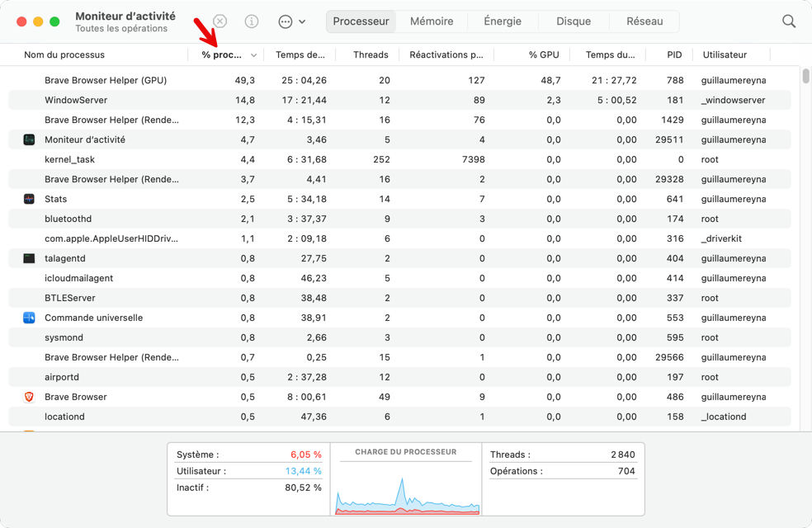Switch to the Énergie tab
The image size is (812, 528).
pyautogui.click(x=503, y=21)
